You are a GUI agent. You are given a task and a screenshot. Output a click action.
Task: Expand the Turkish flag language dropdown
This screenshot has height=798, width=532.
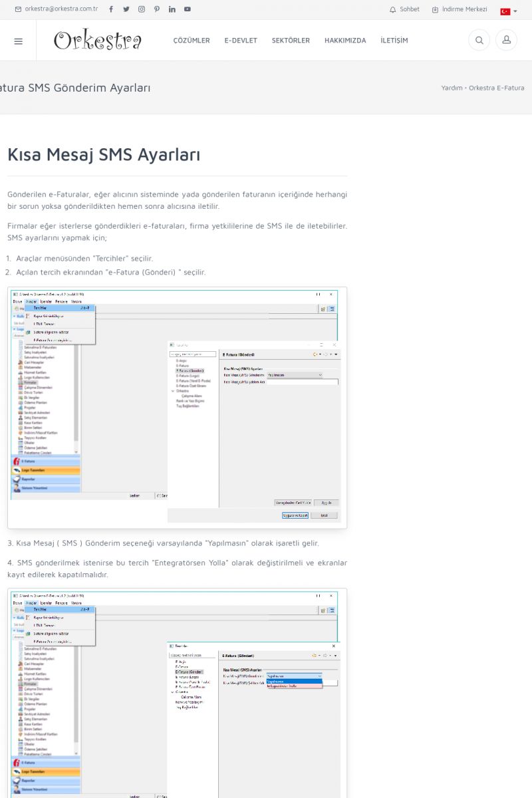coord(508,11)
